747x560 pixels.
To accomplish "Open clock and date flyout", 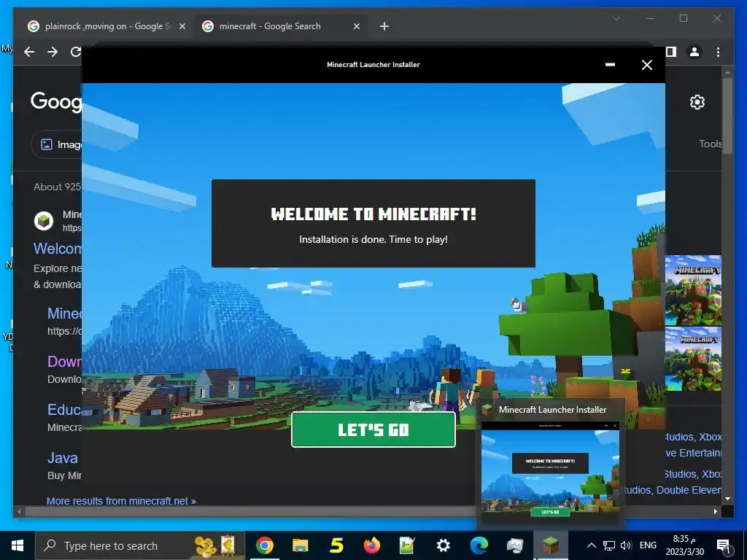I will (685, 545).
